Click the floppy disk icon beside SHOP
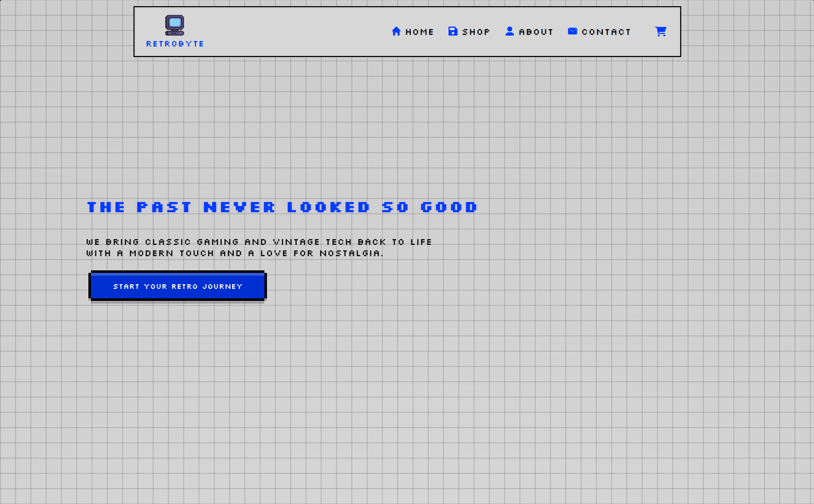The width and height of the screenshot is (814, 504). 453,31
